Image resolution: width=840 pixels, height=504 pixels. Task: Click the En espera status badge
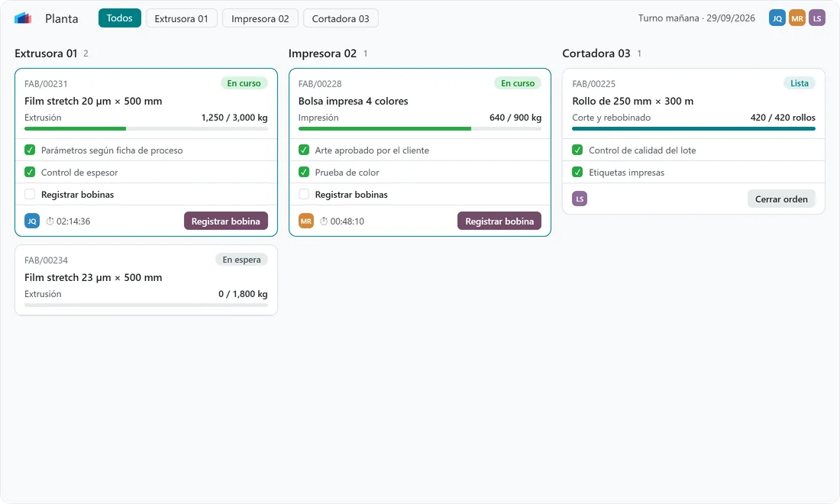pyautogui.click(x=241, y=259)
